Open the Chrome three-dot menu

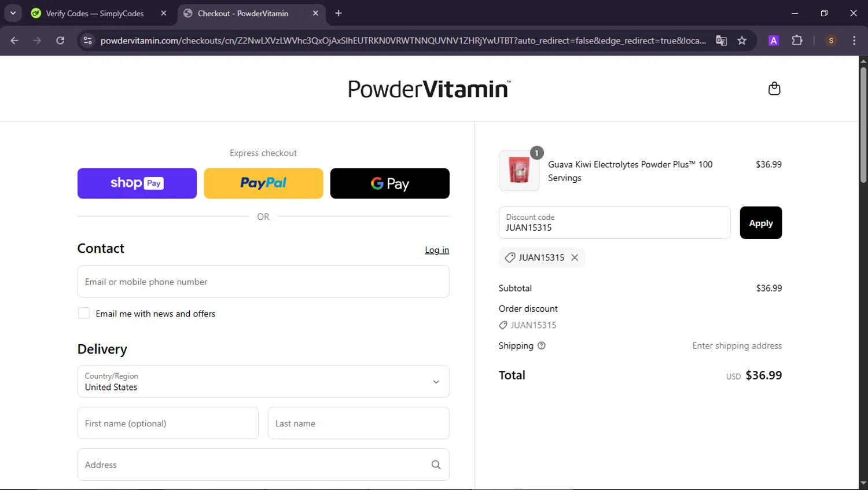pos(854,40)
